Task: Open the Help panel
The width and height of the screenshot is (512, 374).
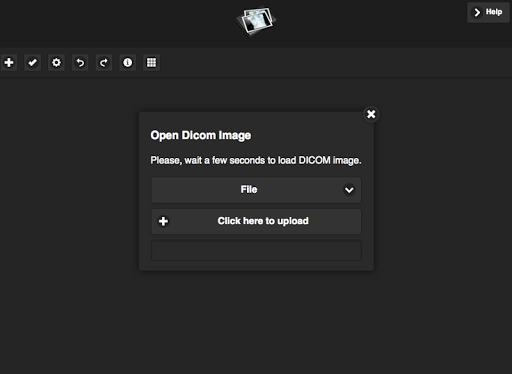Action: pyautogui.click(x=488, y=12)
